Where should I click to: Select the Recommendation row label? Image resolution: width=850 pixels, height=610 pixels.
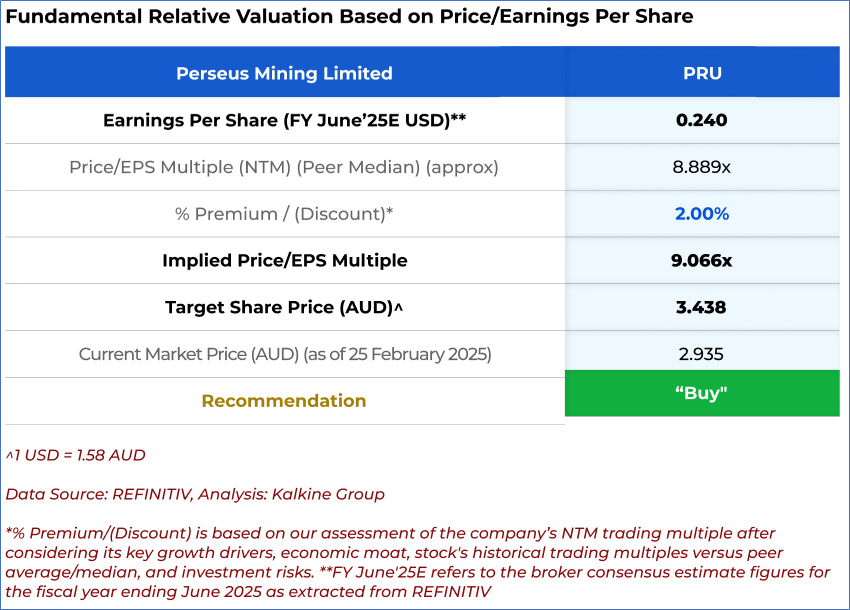click(x=284, y=401)
